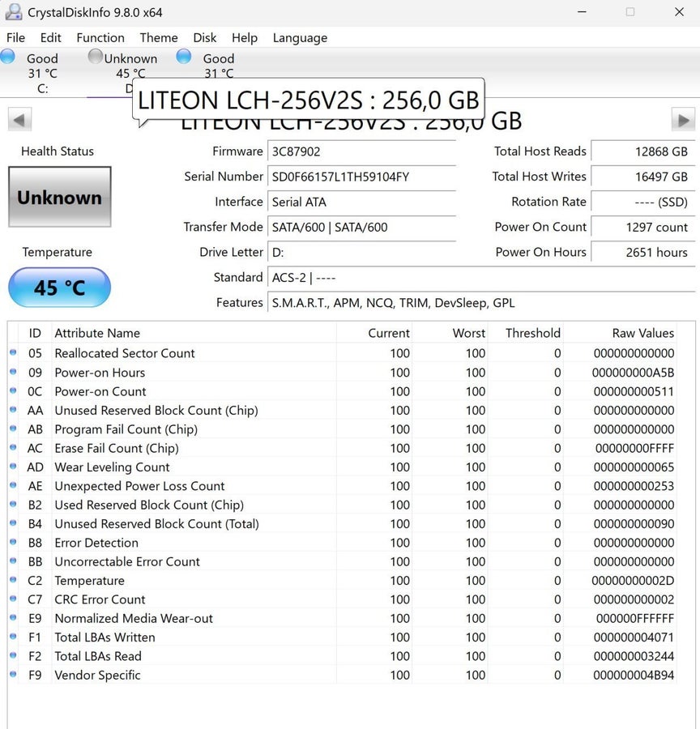Select Unused Reserved Block Count (Chip) row
700x729 pixels.
(x=342, y=411)
